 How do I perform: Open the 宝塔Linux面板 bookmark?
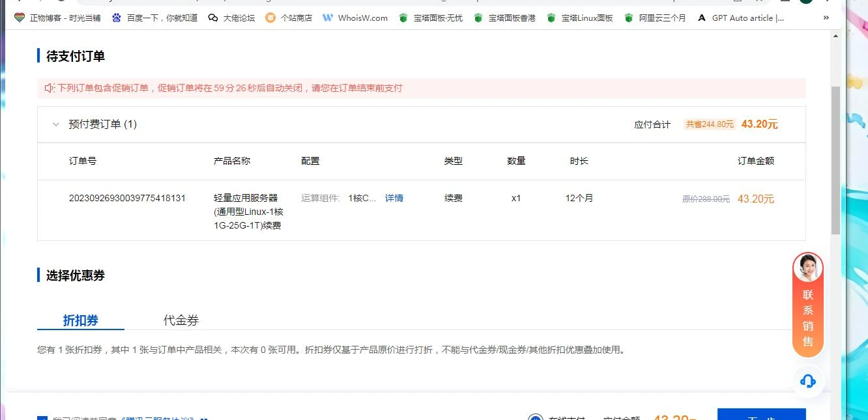point(580,18)
